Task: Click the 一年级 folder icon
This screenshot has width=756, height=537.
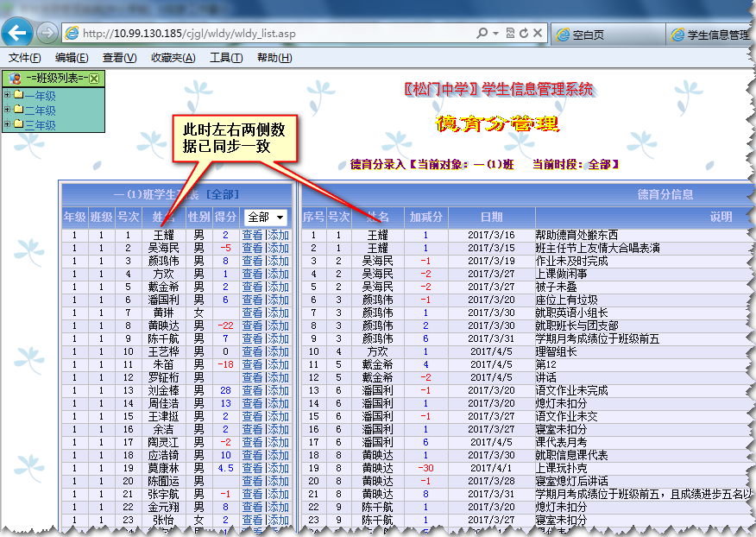Action: click(17, 96)
